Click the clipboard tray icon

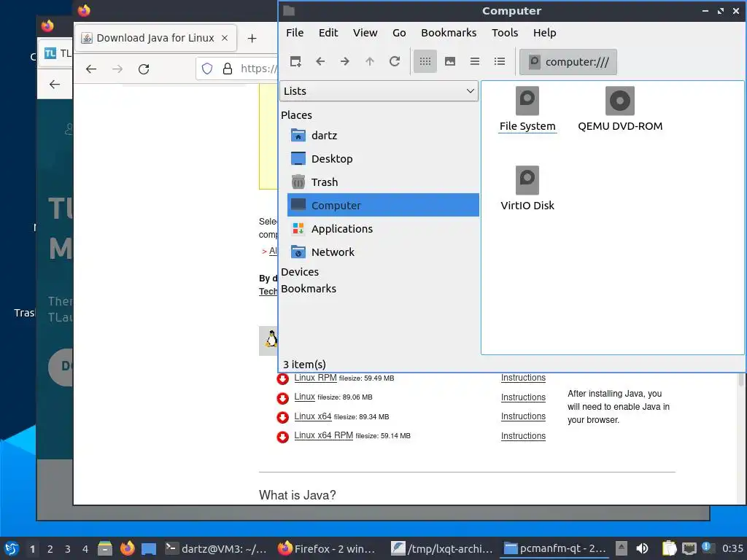coord(669,548)
